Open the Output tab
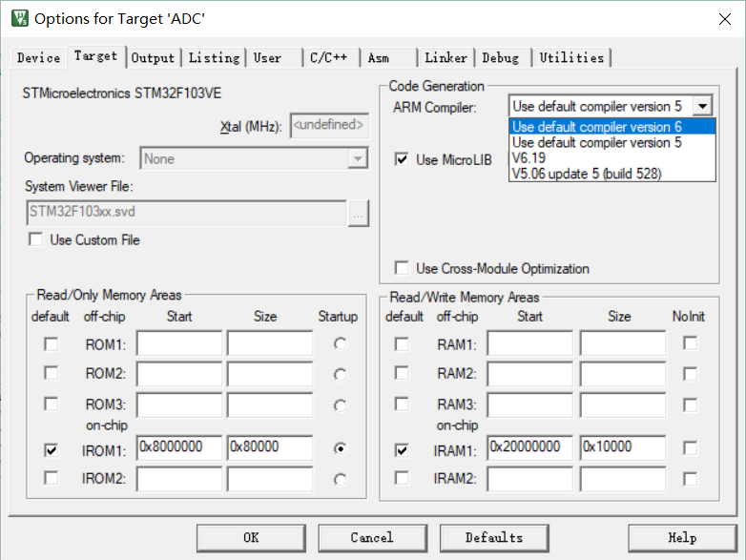The image size is (746, 560). [154, 58]
